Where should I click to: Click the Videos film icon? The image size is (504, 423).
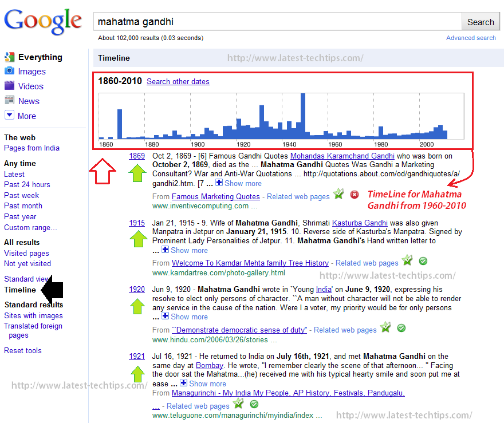pos(9,85)
